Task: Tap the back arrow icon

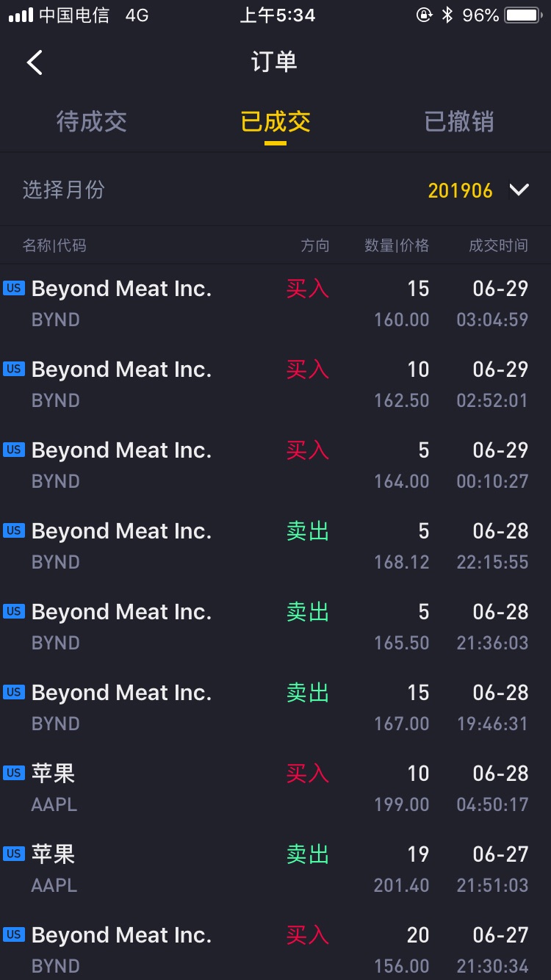Action: click(x=35, y=62)
